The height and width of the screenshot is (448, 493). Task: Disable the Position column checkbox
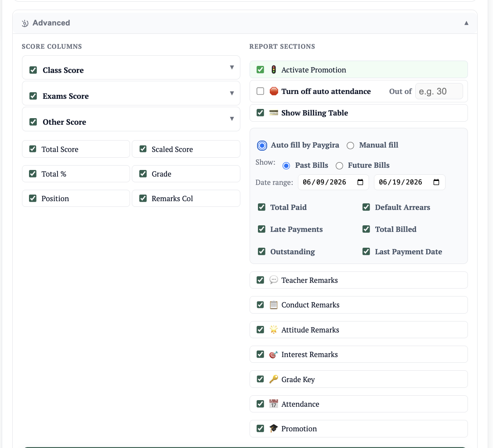point(33,198)
